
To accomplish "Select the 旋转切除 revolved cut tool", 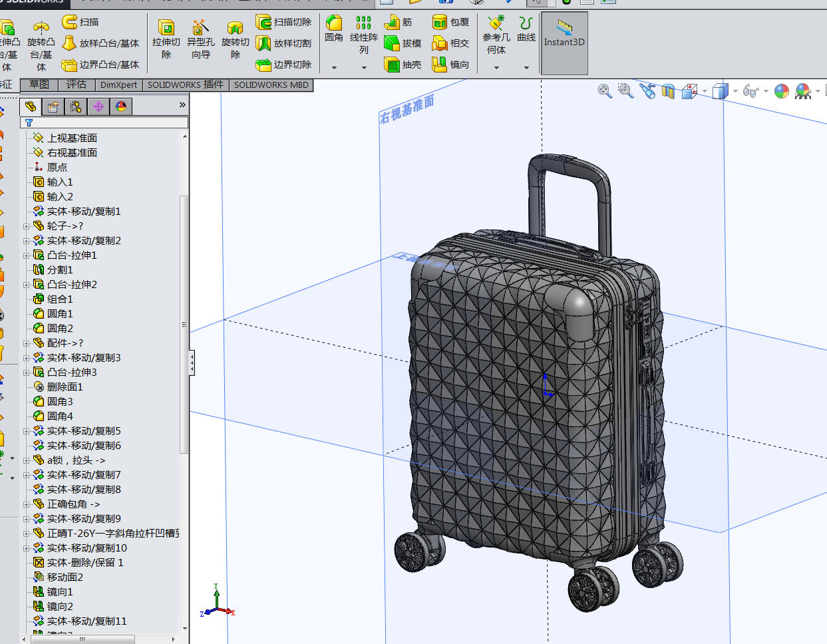I will pos(235,39).
